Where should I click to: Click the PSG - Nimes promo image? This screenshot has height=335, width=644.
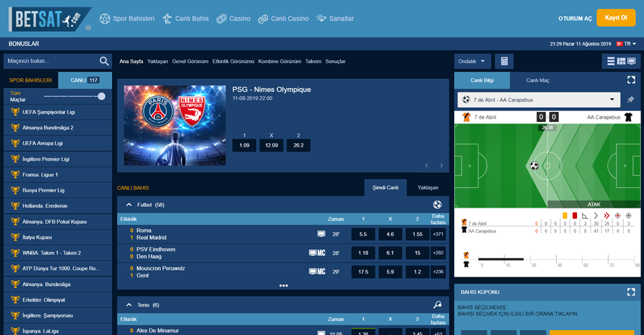tap(174, 125)
